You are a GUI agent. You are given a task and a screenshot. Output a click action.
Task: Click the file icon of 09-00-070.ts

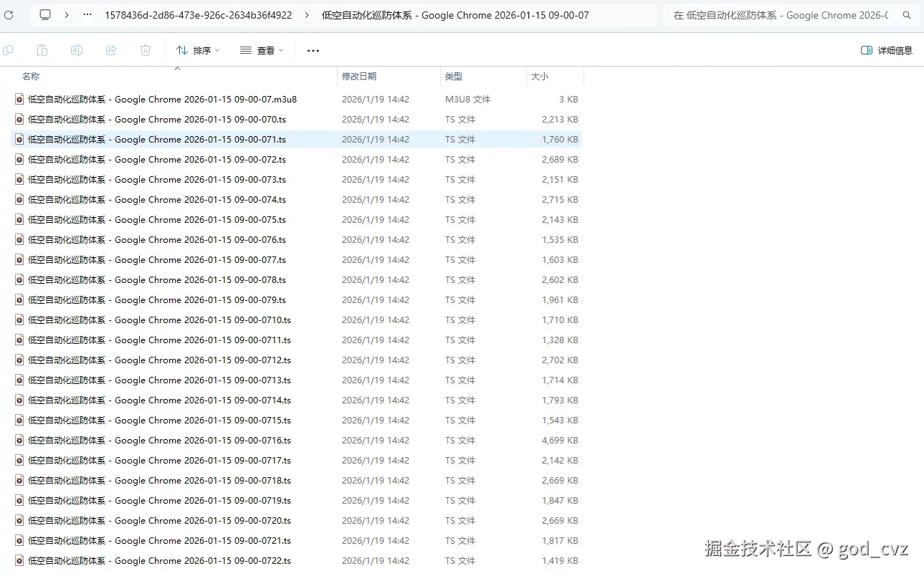(x=19, y=120)
